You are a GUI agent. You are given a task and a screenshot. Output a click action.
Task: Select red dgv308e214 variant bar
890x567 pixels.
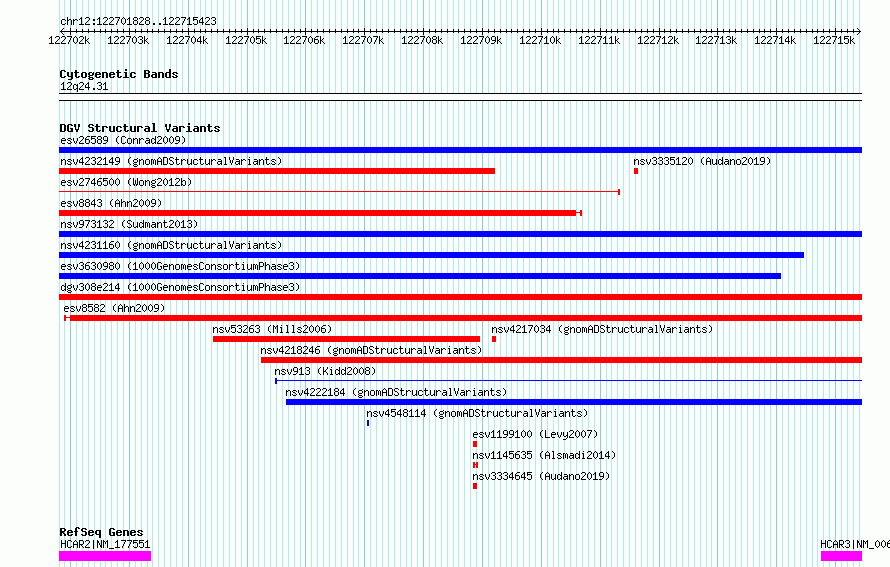[x=460, y=297]
